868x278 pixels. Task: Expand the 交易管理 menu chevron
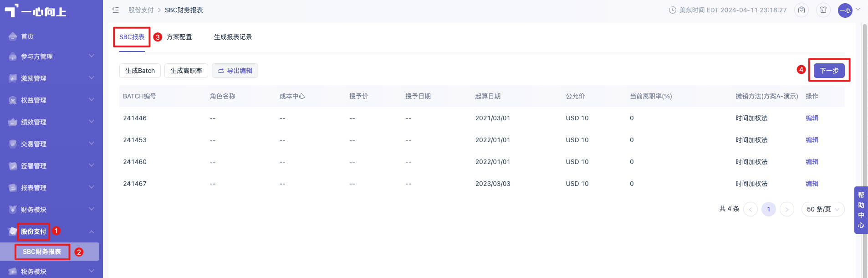(92, 144)
